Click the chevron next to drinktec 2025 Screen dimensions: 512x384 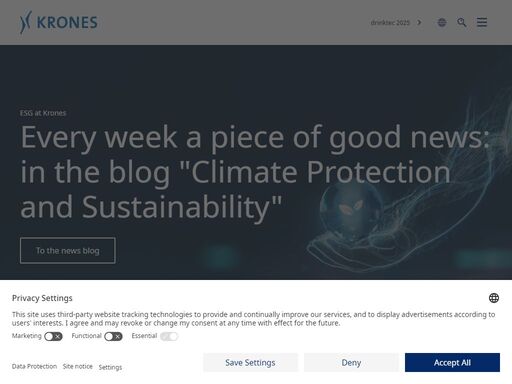[x=419, y=22]
